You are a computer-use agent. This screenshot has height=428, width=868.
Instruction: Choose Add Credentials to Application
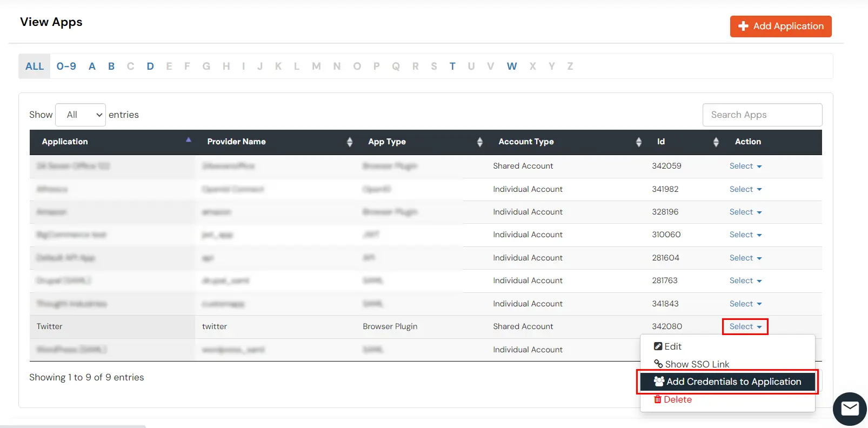pyautogui.click(x=727, y=382)
